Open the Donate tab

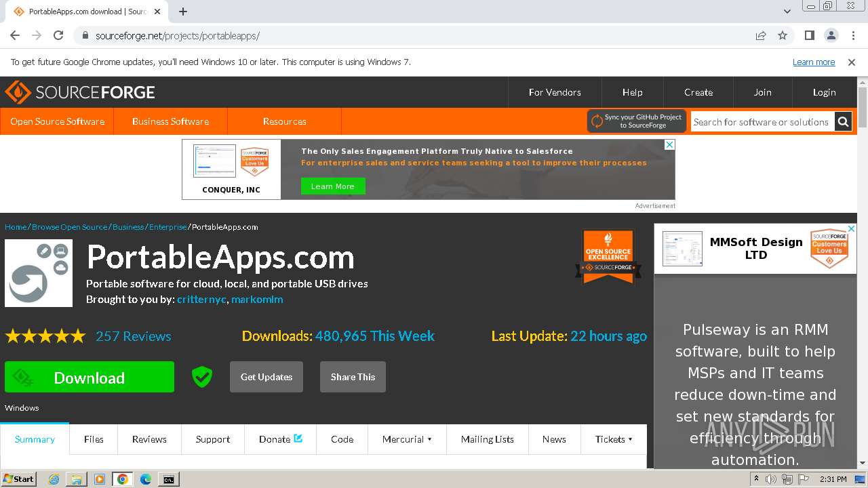280,439
